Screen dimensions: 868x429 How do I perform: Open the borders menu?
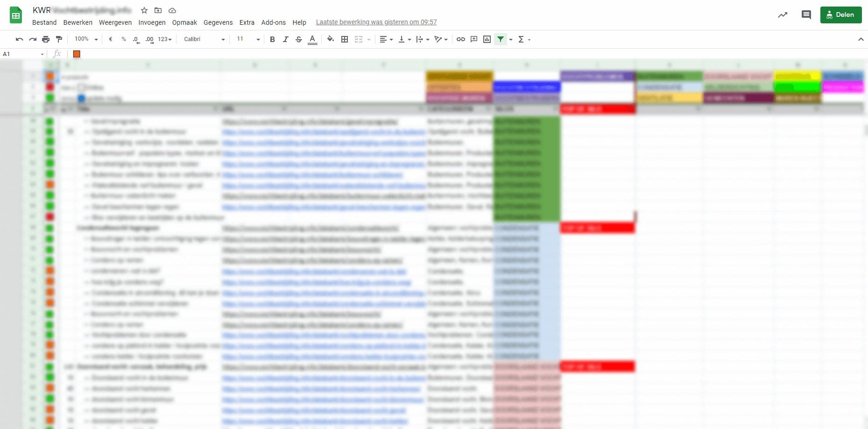pyautogui.click(x=345, y=39)
